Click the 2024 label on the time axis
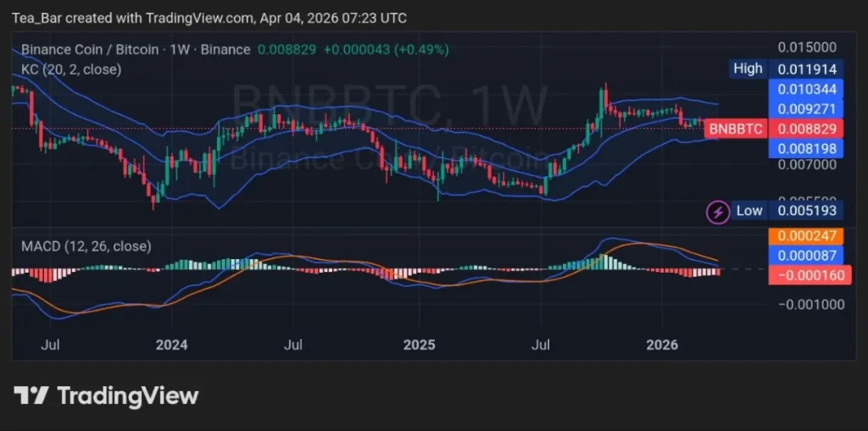This screenshot has width=868, height=431. click(x=171, y=345)
